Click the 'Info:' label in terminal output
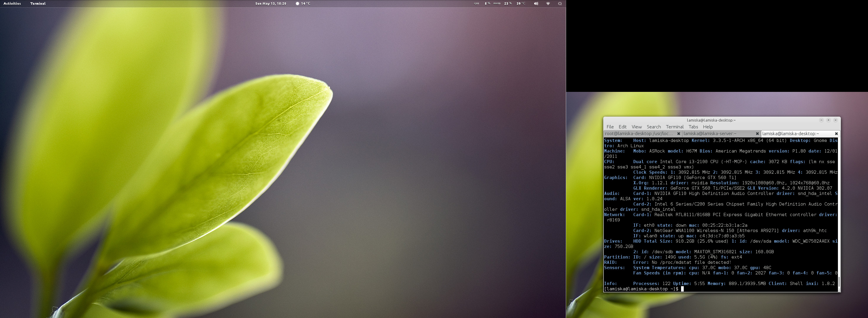 [x=610, y=284]
